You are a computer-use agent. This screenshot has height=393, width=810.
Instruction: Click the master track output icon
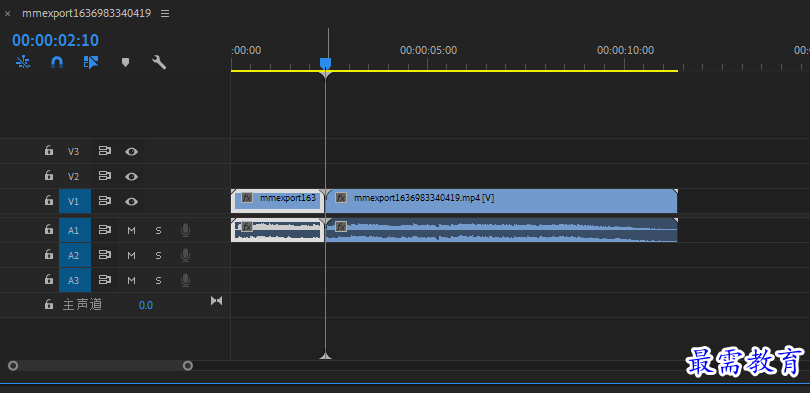point(216,301)
